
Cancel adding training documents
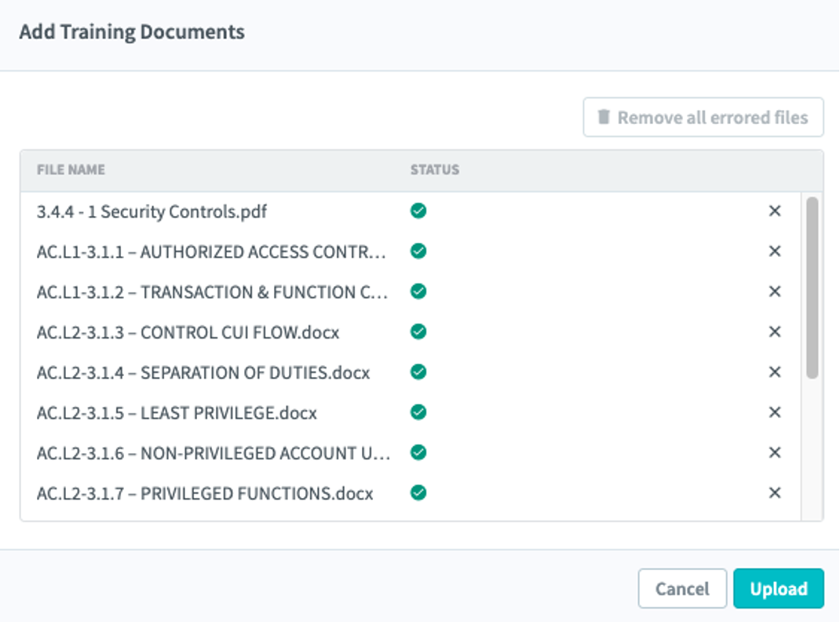pos(681,589)
